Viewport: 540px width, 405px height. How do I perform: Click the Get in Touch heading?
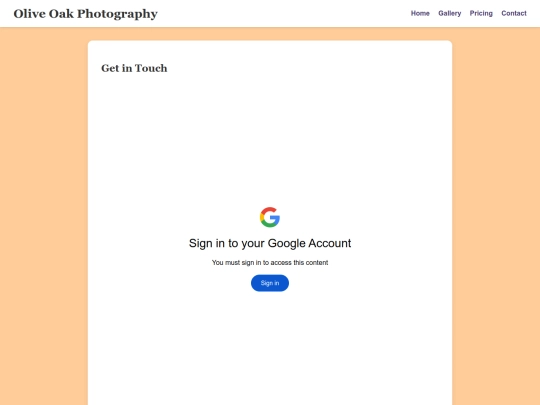(x=134, y=68)
